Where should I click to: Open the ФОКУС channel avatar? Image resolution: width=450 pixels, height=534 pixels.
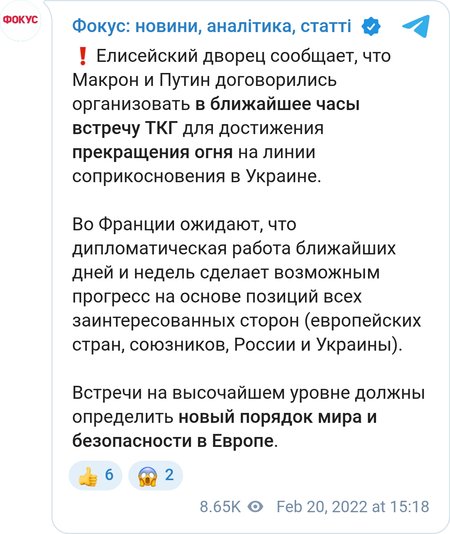20,20
